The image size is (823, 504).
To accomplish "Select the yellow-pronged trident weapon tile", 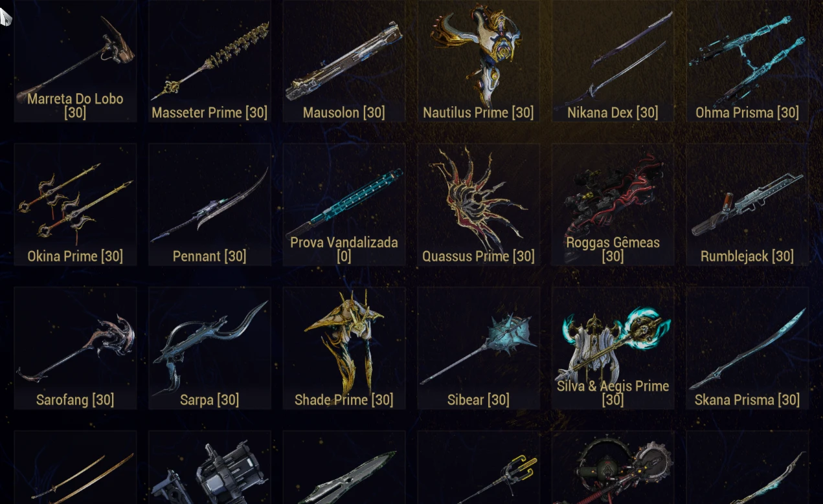I will [479, 467].
